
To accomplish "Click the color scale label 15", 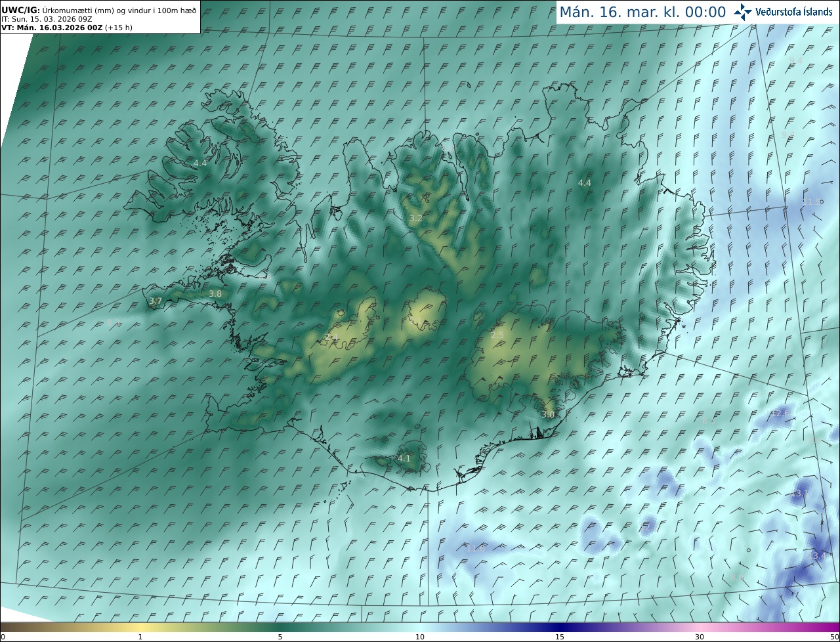I will (560, 637).
